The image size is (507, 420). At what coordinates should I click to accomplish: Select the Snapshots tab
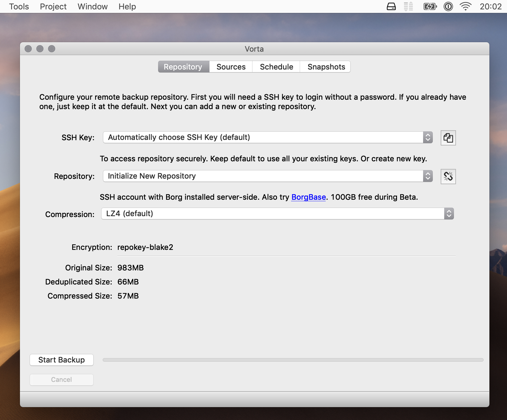pos(326,67)
